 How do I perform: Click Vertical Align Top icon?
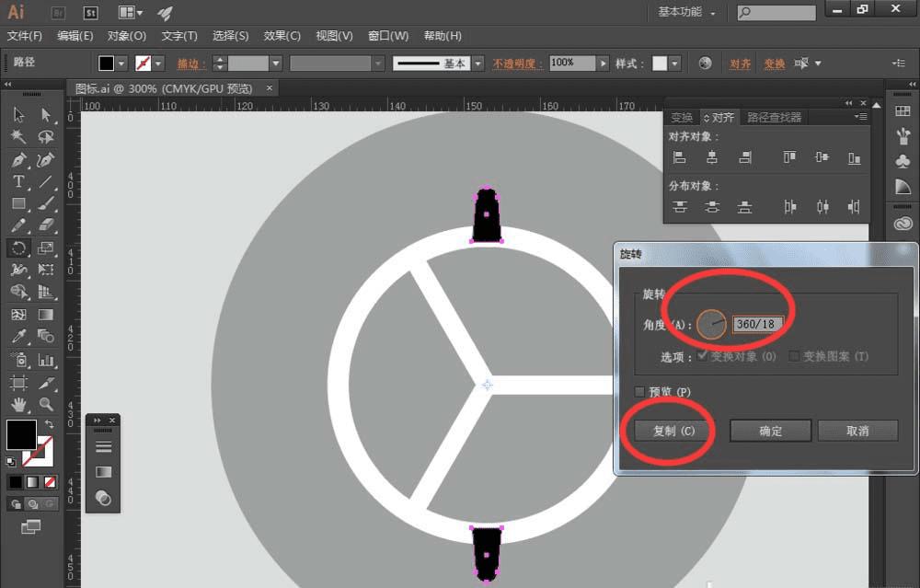789,157
